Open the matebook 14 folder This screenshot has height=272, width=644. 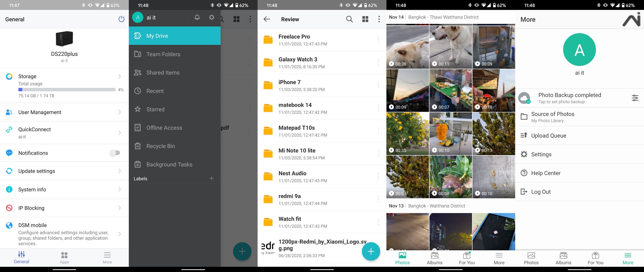pos(322,108)
